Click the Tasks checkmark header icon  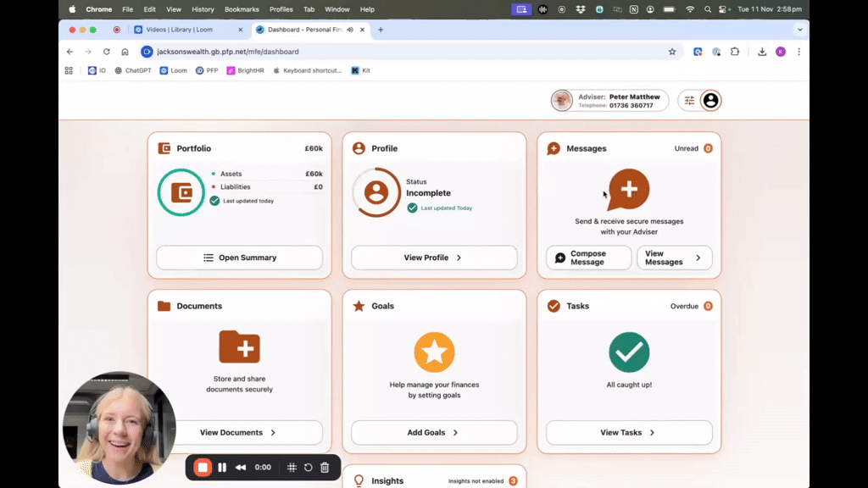click(554, 306)
